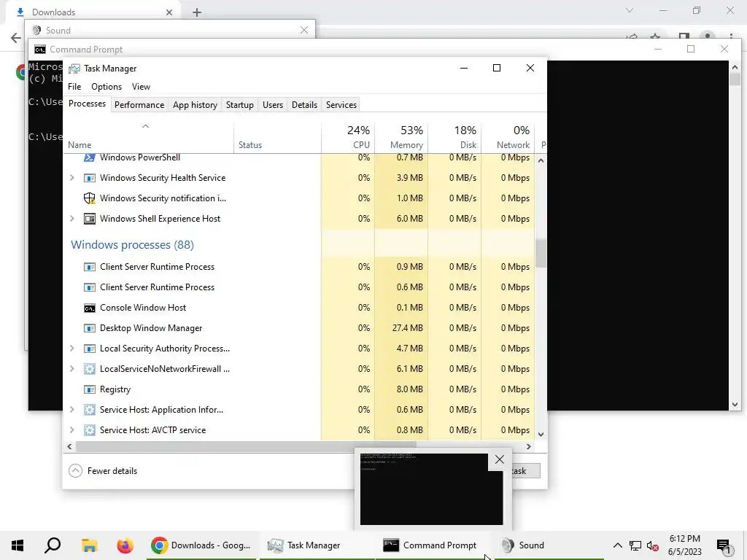Sort by the Name column header
The height and width of the screenshot is (560, 747).
148,137
